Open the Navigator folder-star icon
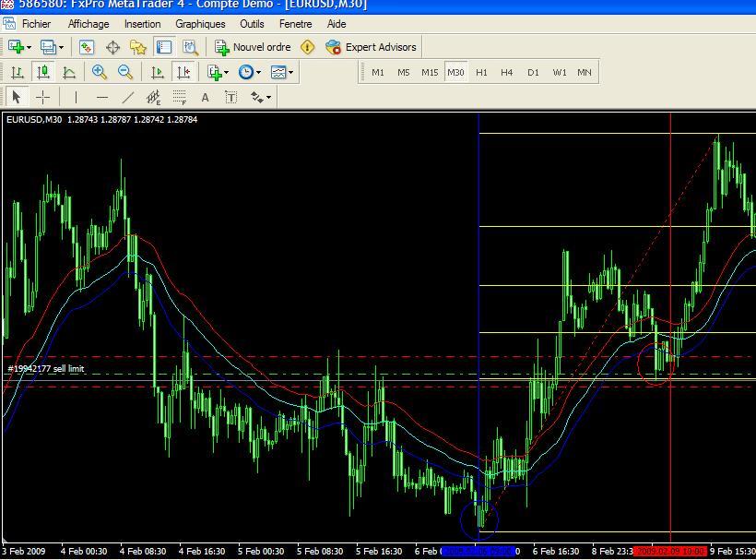 pyautogui.click(x=138, y=47)
